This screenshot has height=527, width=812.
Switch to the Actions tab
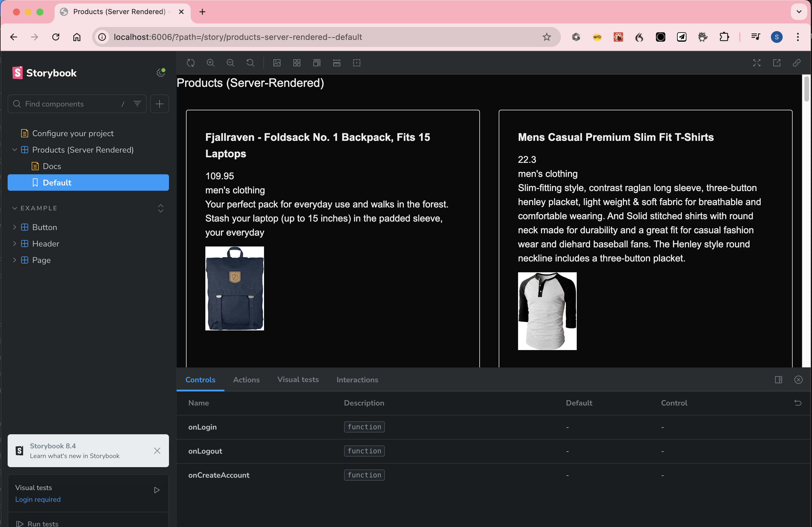pos(246,379)
